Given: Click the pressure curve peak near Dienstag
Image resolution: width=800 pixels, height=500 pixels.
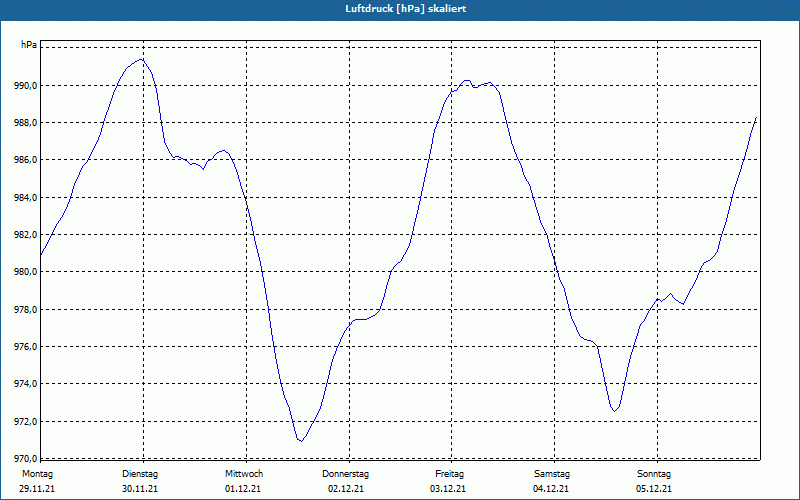Looking at the screenshot, I should [x=141, y=59].
